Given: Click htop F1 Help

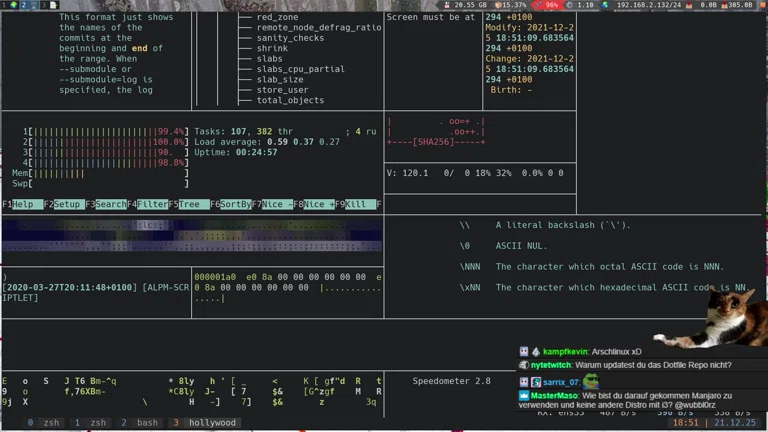Looking at the screenshot, I should click(23, 204).
